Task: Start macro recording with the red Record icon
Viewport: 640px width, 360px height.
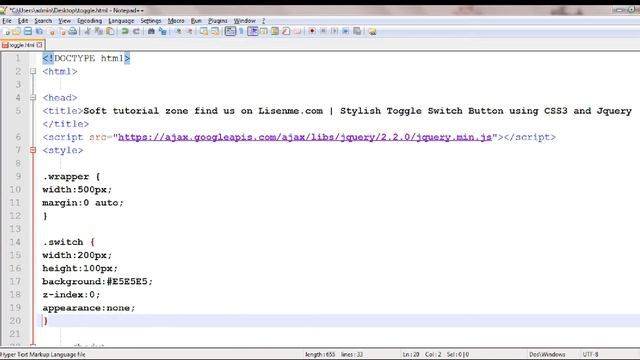Action: pos(312,31)
